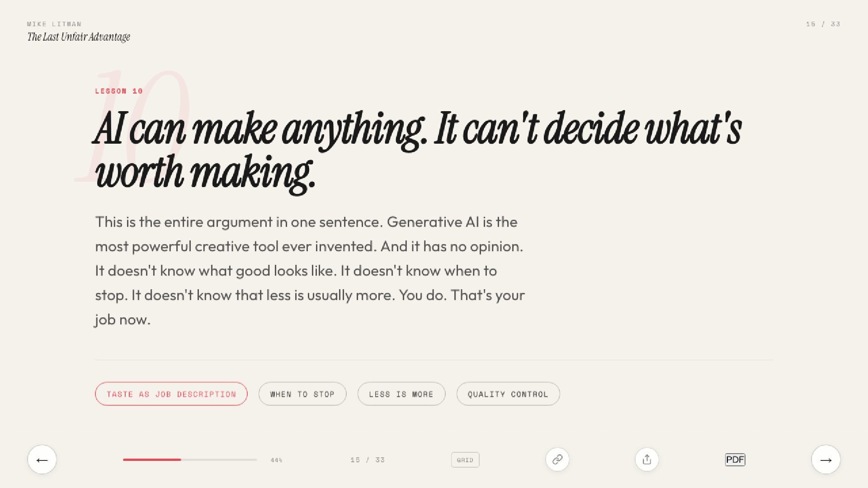This screenshot has height=488, width=868.
Task: Select the Less Is More tag
Action: [401, 394]
